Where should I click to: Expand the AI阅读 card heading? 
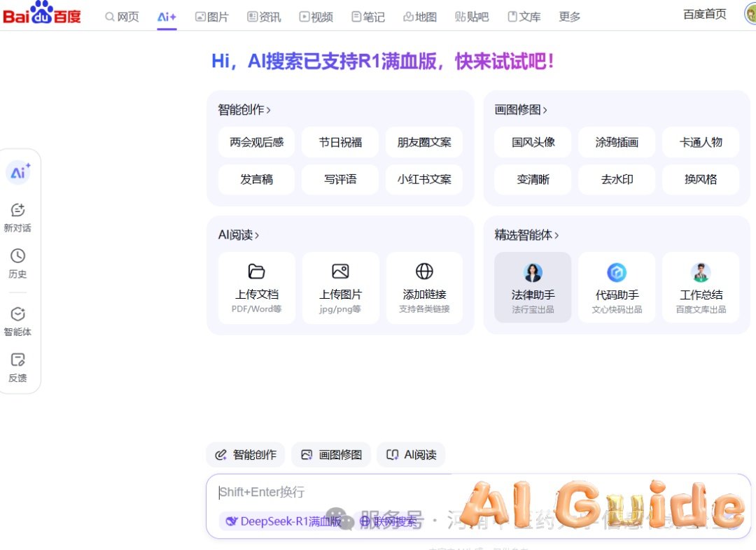pos(238,235)
